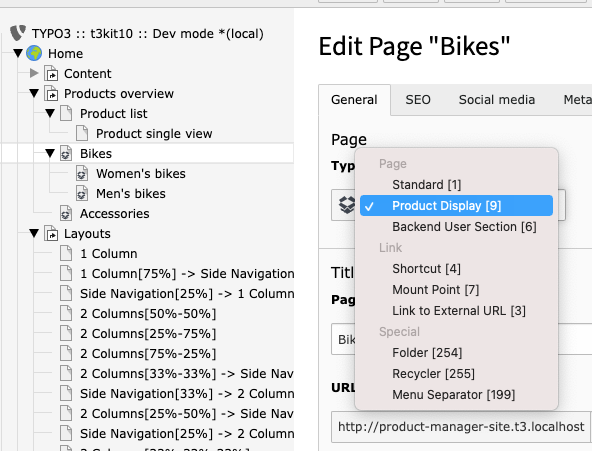Switch to the Social media tab
The width and height of the screenshot is (592, 451).
(x=497, y=100)
